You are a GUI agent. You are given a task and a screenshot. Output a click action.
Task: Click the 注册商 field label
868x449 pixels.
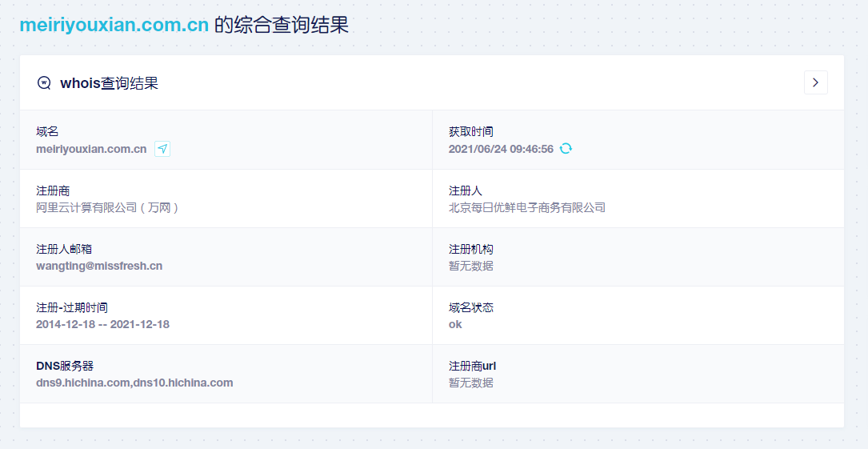point(53,190)
